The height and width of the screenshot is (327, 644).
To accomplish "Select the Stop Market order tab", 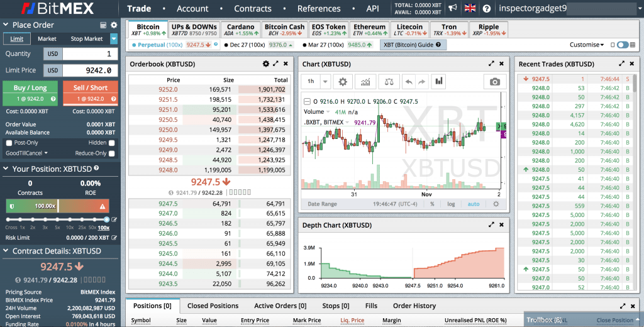I will tap(87, 38).
